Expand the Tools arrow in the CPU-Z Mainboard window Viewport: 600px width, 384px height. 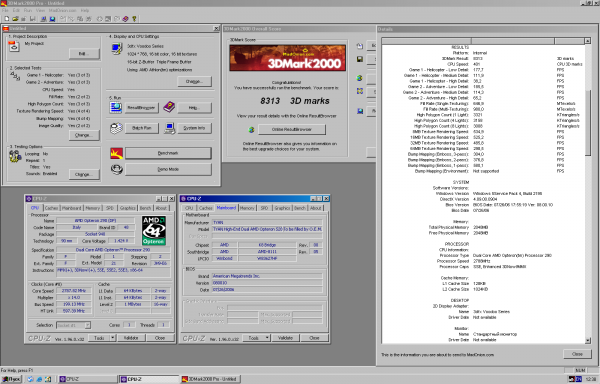(x=267, y=338)
